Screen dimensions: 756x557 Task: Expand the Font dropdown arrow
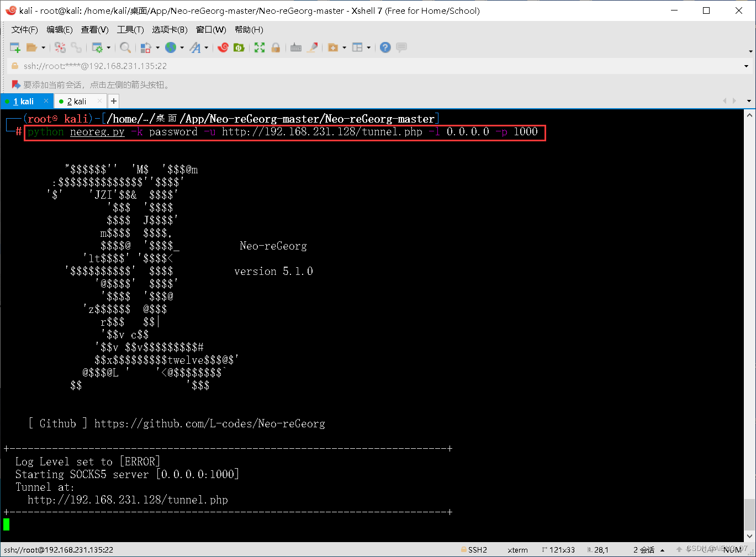point(207,47)
